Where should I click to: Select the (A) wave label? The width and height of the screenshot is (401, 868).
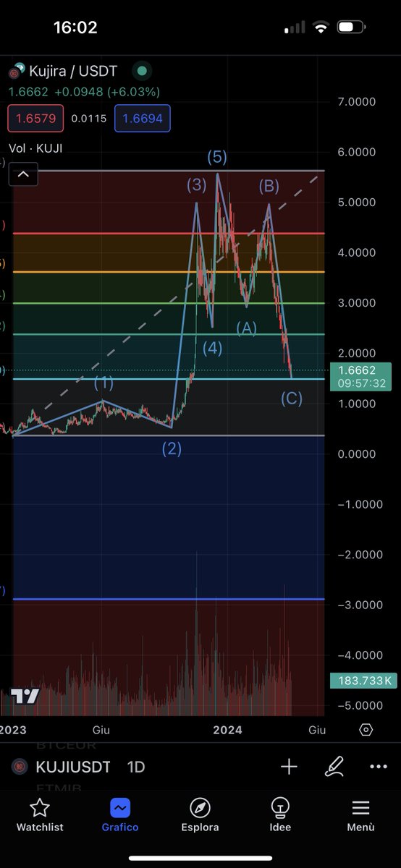click(247, 328)
